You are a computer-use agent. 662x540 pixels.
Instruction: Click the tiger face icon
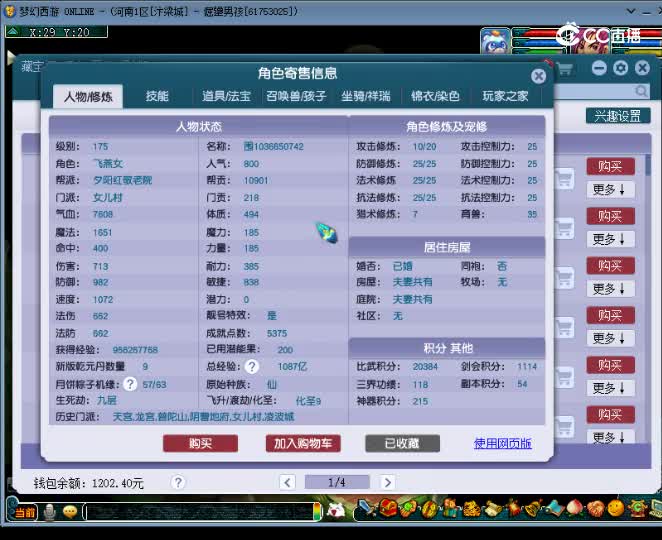click(x=471, y=509)
